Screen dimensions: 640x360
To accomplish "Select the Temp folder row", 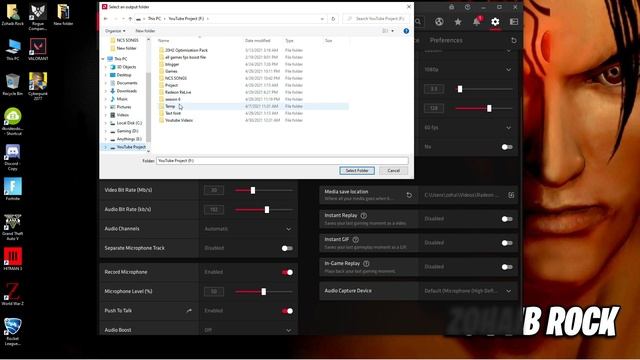I will pos(253,106).
